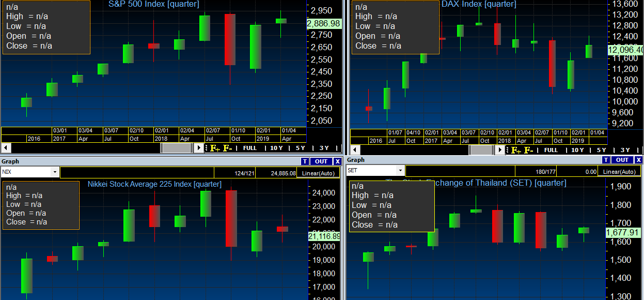Click the F+ zoom-in icon on S&P 500 chart

coord(215,148)
